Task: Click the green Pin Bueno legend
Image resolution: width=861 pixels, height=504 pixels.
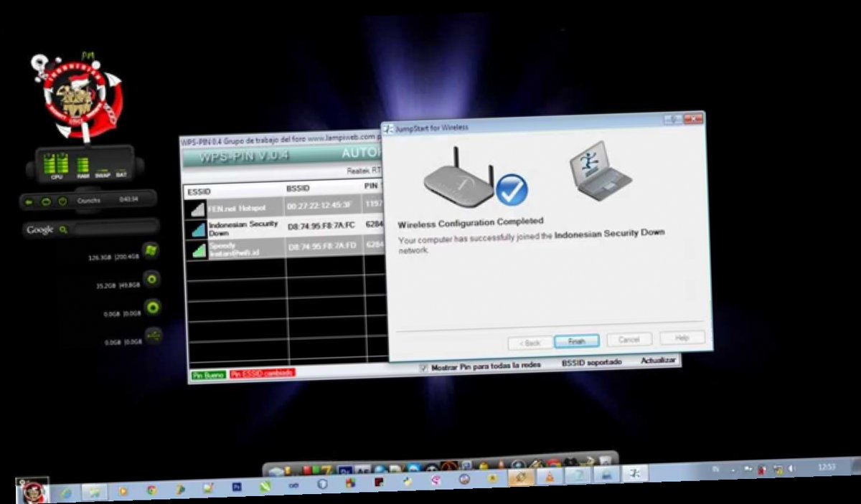Action: tap(209, 375)
